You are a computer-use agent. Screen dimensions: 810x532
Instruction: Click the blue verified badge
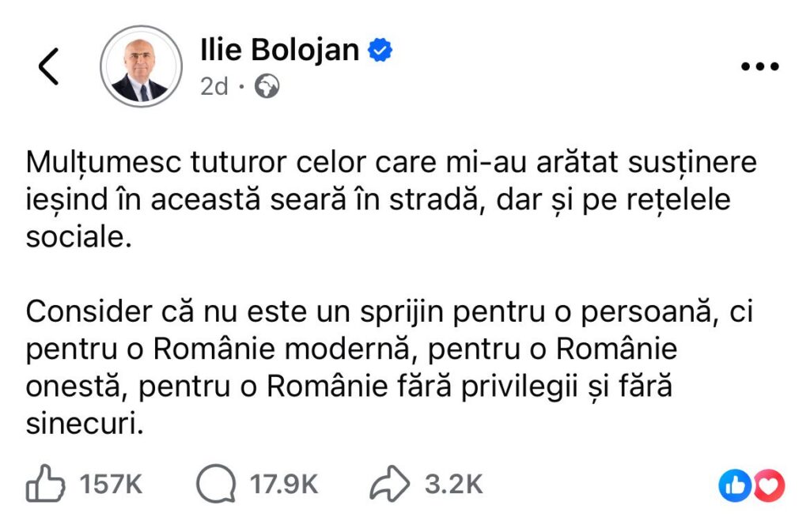point(381,51)
